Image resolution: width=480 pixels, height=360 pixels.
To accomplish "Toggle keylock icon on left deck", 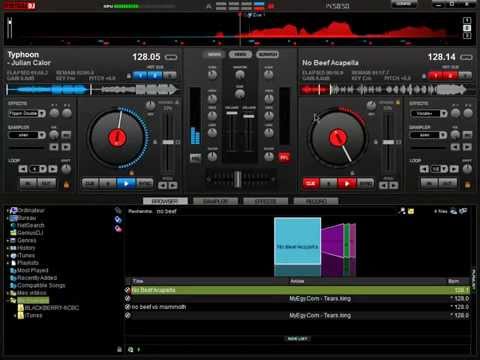I will pyautogui.click(x=177, y=103).
